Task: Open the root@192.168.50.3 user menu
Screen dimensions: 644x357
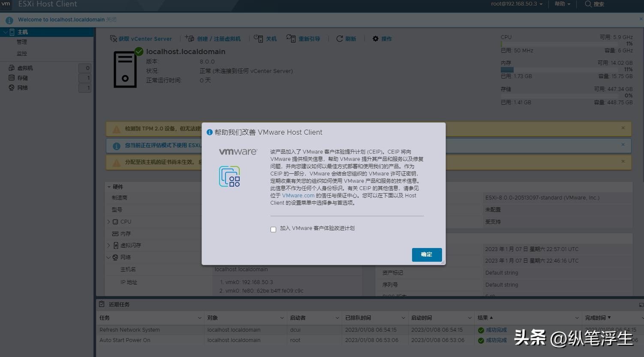Action: click(517, 4)
